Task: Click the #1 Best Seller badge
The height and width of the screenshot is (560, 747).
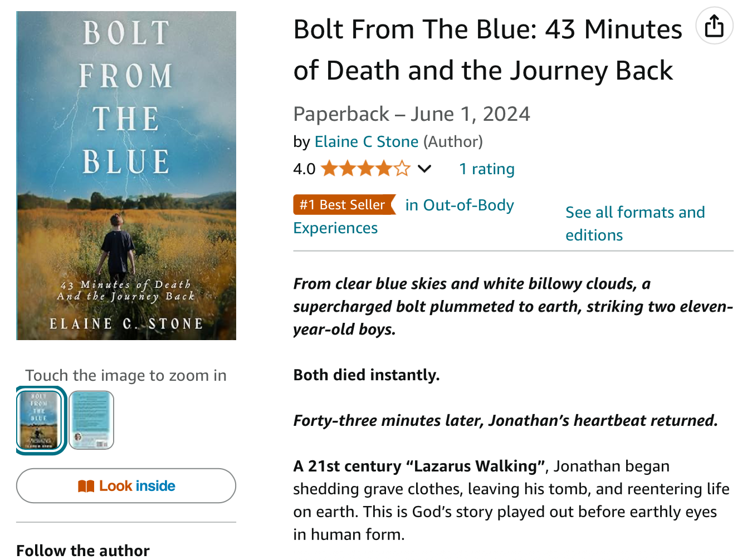Action: click(x=343, y=205)
